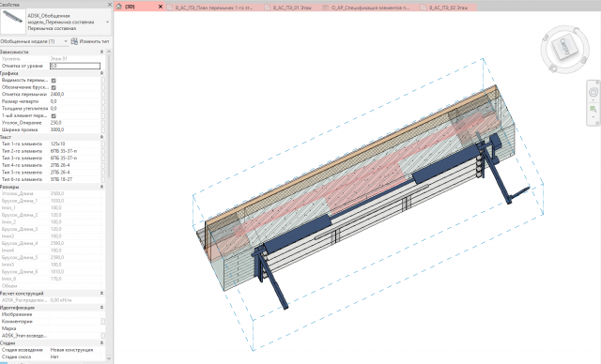
Task: Click associate button for ADSK_Этап возведе... row
Action: [x=102, y=336]
